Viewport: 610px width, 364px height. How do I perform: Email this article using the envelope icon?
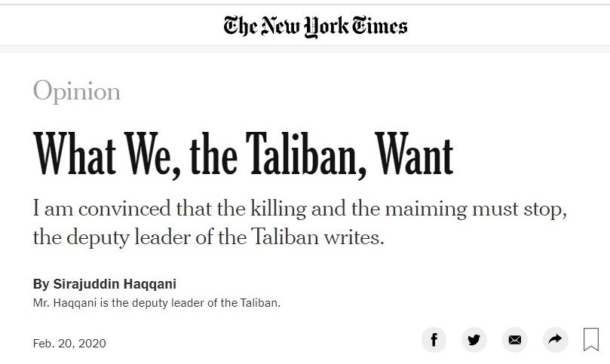click(515, 340)
